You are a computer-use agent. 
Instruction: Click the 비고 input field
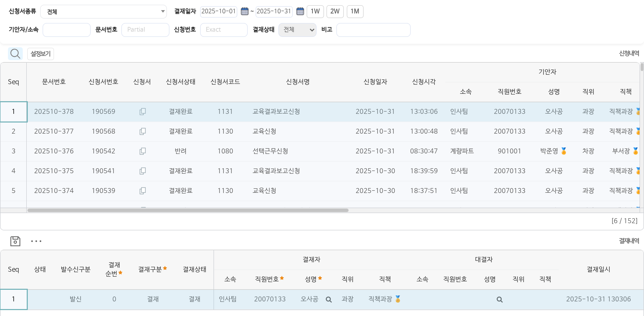(x=373, y=30)
